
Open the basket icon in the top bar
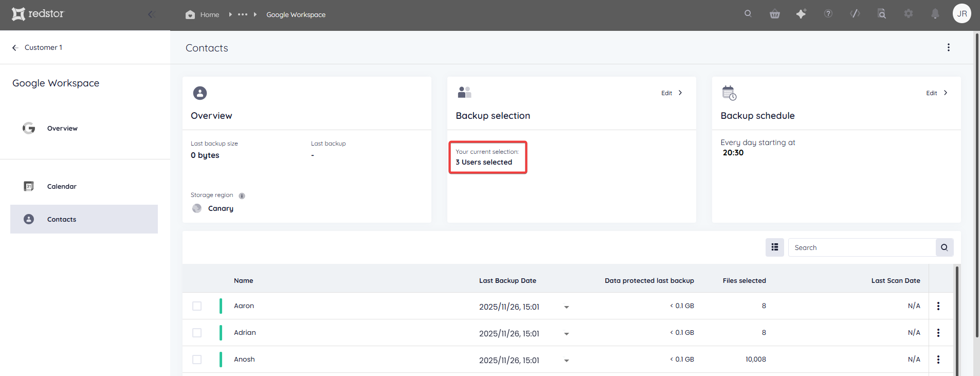tap(775, 14)
